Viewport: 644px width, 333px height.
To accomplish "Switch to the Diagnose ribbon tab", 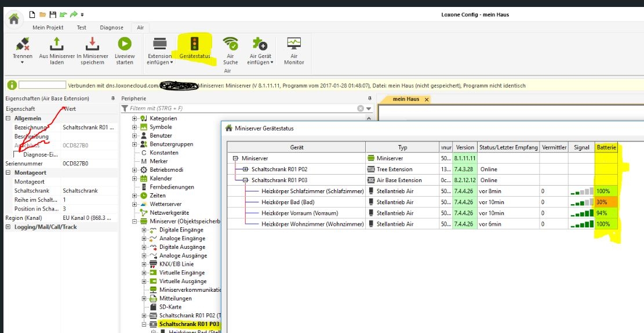I will tap(111, 27).
